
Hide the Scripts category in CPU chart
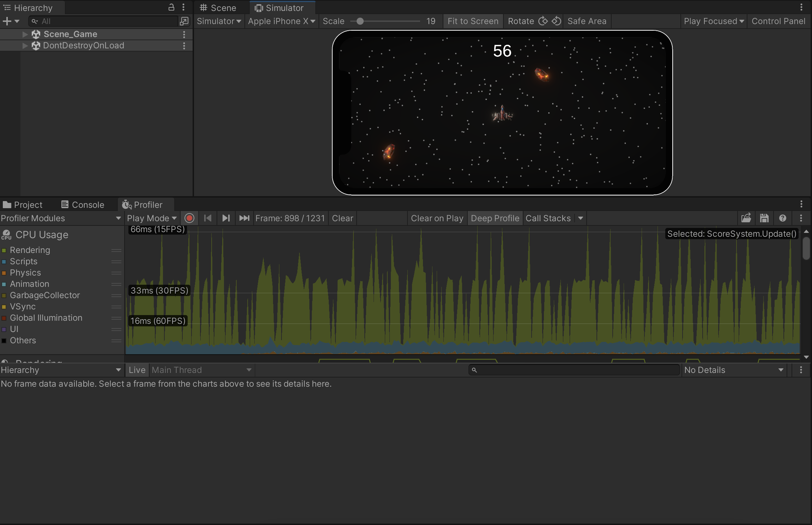click(4, 261)
